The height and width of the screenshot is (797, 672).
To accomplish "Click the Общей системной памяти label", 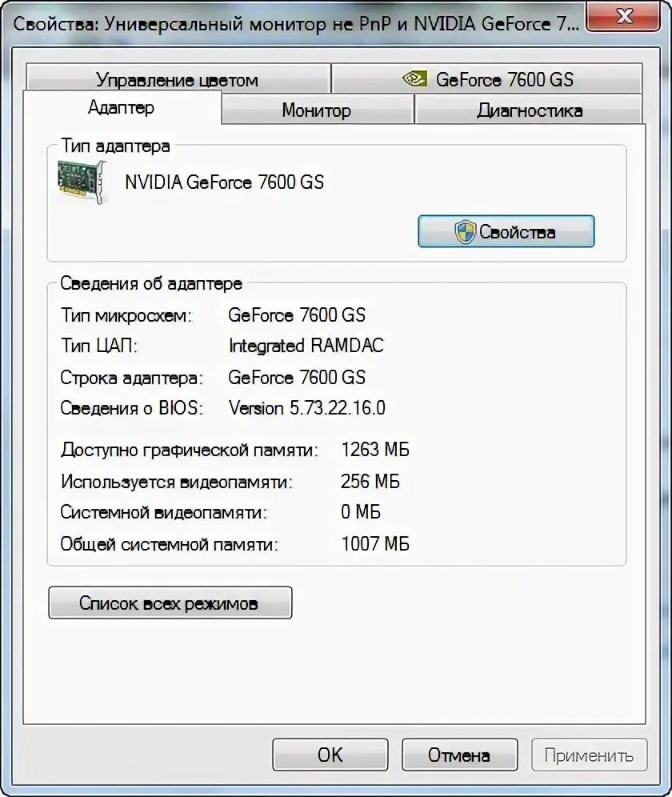I will click(x=170, y=544).
